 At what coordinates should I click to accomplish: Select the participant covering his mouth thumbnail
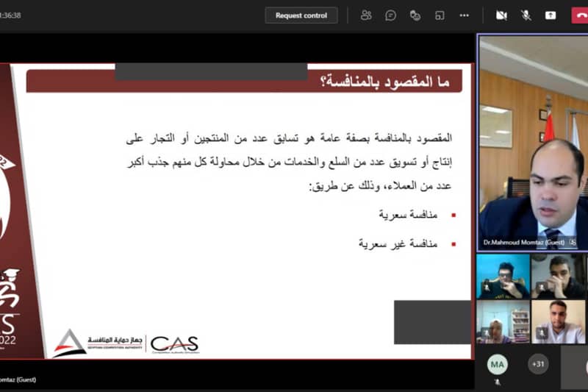tap(559, 276)
